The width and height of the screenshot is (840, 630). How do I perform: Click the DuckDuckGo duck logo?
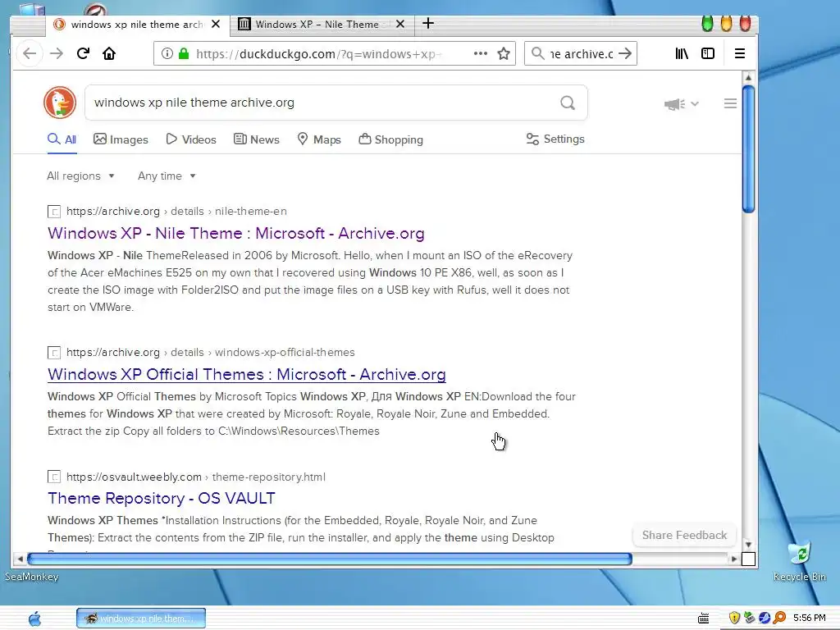coord(60,103)
